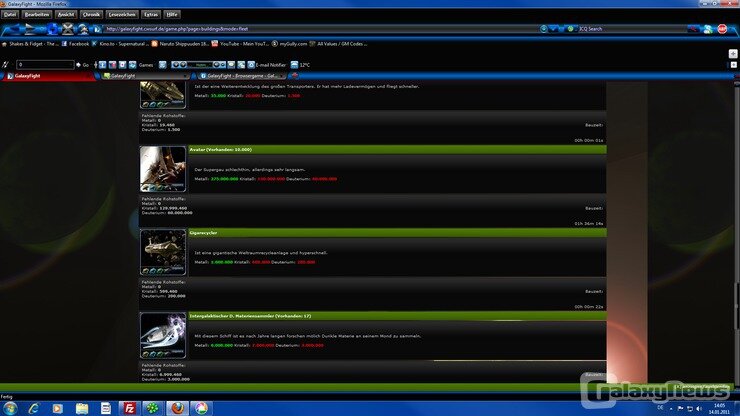The height and width of the screenshot is (416, 740).
Task: Open the Ansicht menu
Action: pos(66,15)
